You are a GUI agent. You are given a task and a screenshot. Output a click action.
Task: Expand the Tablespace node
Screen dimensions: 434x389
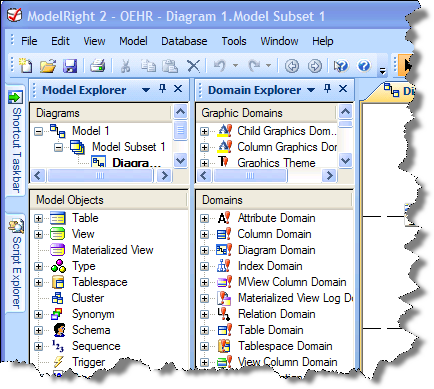pyautogui.click(x=39, y=282)
